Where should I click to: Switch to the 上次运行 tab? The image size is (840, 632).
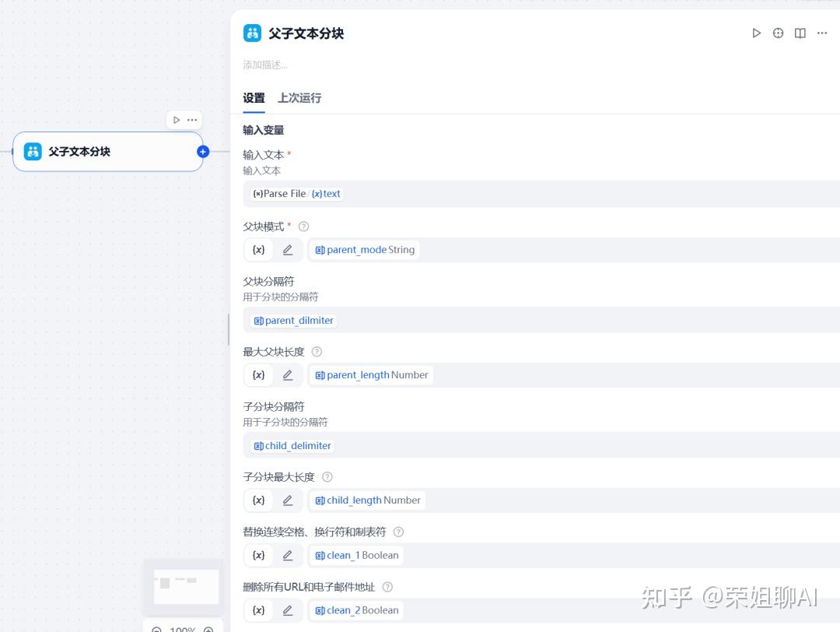coord(299,98)
